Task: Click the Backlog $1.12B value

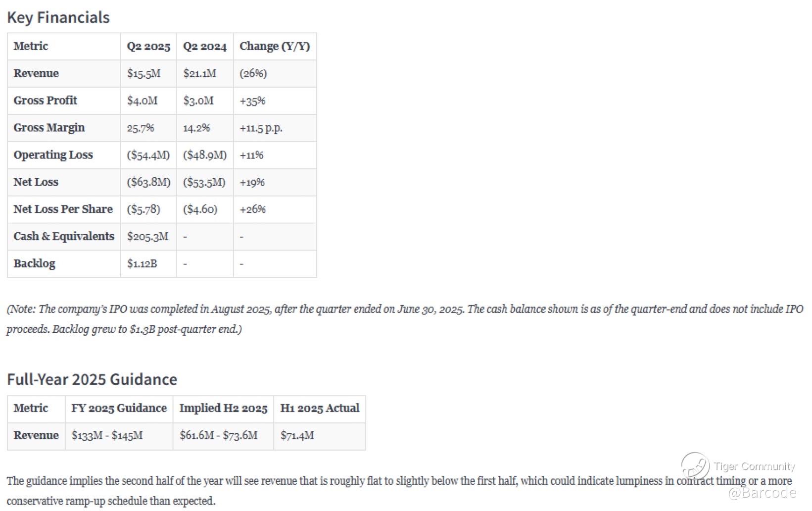Action: tap(142, 263)
